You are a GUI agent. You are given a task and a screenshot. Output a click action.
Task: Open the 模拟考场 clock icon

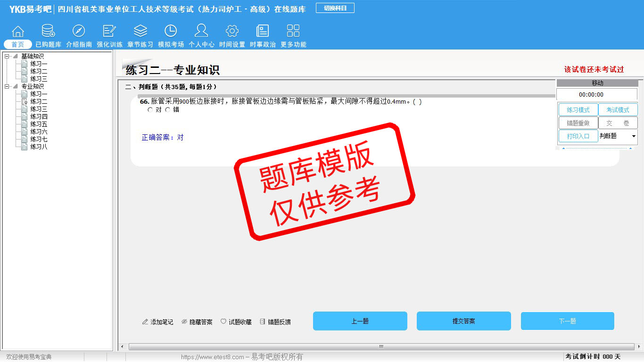click(x=171, y=31)
